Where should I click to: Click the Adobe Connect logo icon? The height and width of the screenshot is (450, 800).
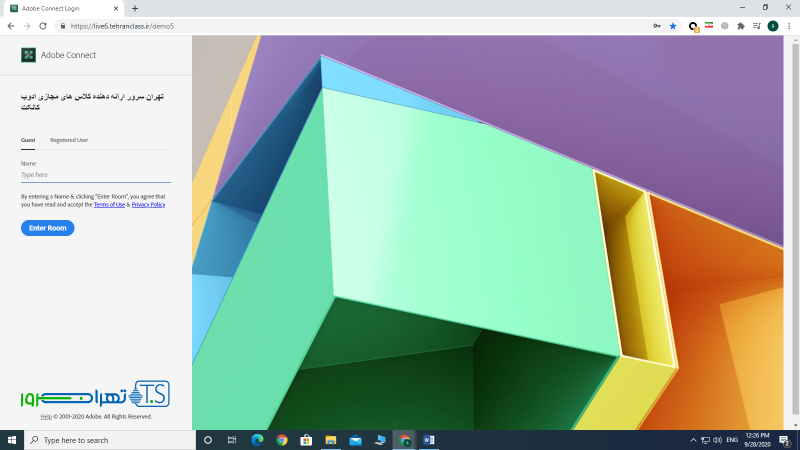pyautogui.click(x=28, y=55)
